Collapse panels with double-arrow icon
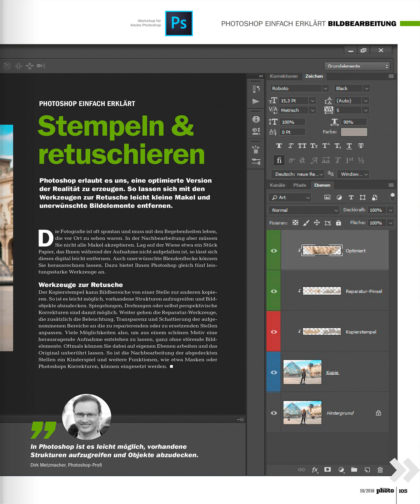The width and height of the screenshot is (420, 504). [x=261, y=76]
